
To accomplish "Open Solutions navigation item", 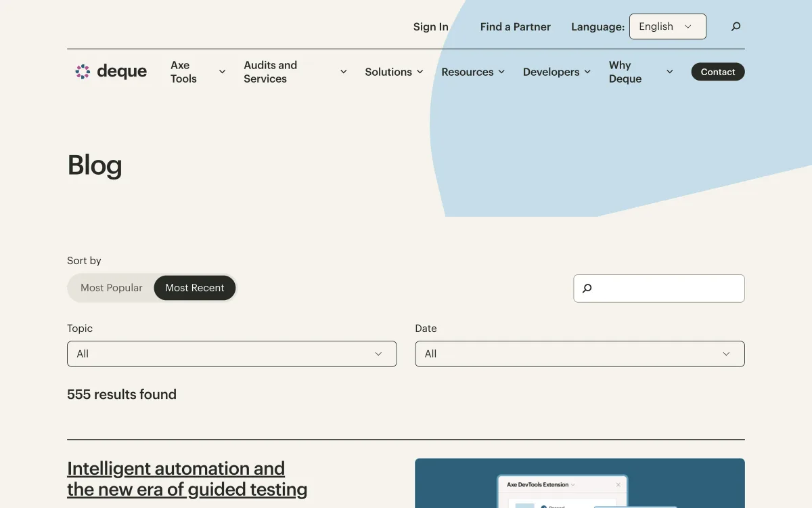I will tap(388, 72).
